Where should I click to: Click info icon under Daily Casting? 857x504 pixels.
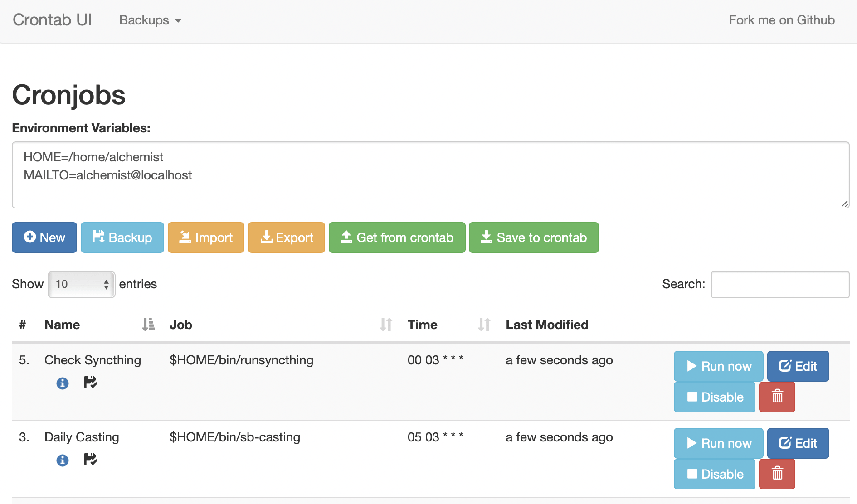coord(63,460)
